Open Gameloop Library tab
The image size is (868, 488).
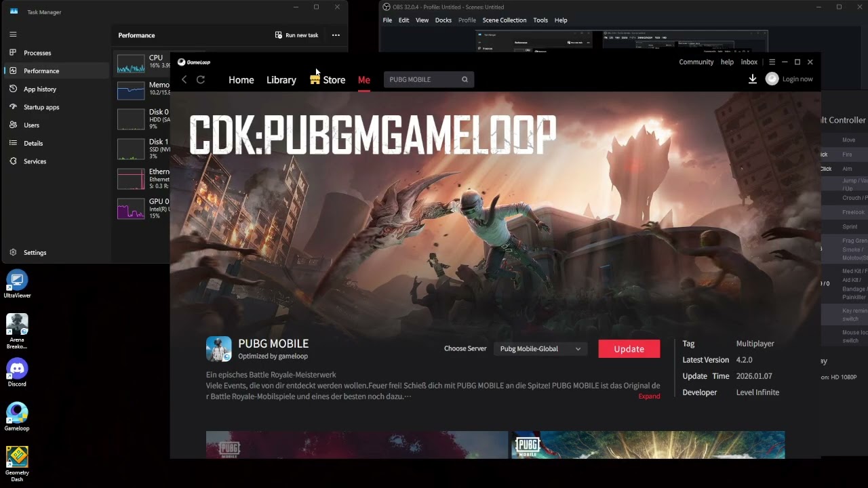281,80
